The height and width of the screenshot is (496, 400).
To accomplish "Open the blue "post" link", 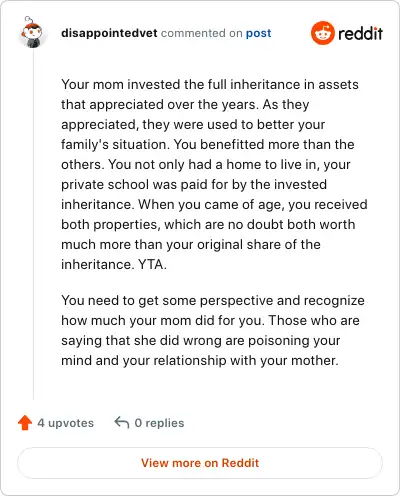I will 258,33.
